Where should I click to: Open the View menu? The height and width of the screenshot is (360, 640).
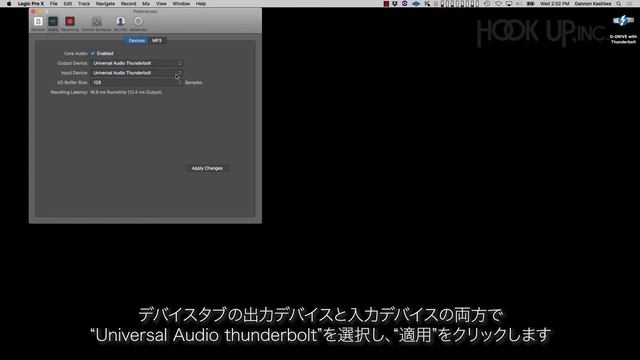pyautogui.click(x=161, y=4)
